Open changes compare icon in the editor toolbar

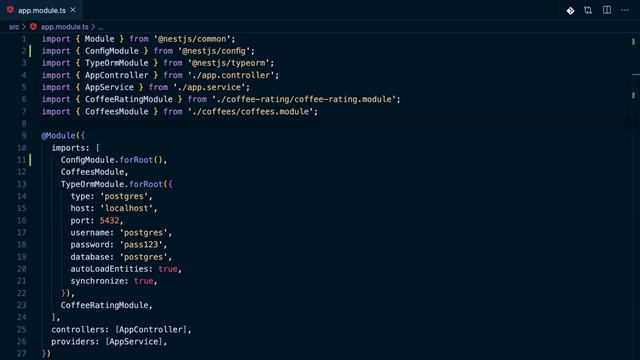pyautogui.click(x=588, y=10)
